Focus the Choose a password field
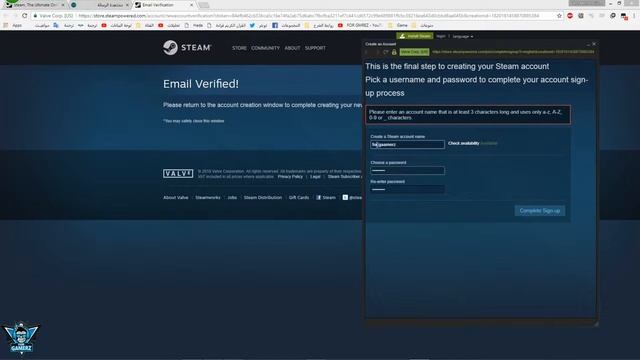Image resolution: width=640 pixels, height=360 pixels. tap(407, 170)
